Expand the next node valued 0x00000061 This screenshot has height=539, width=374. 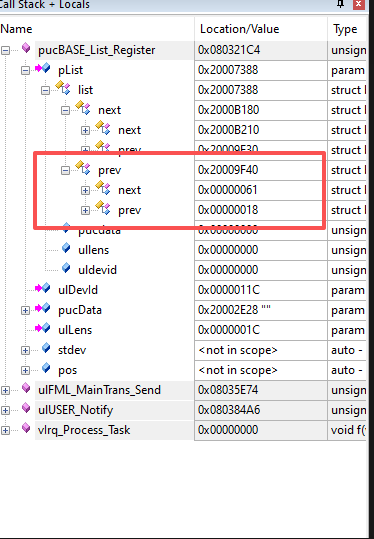tap(85, 190)
